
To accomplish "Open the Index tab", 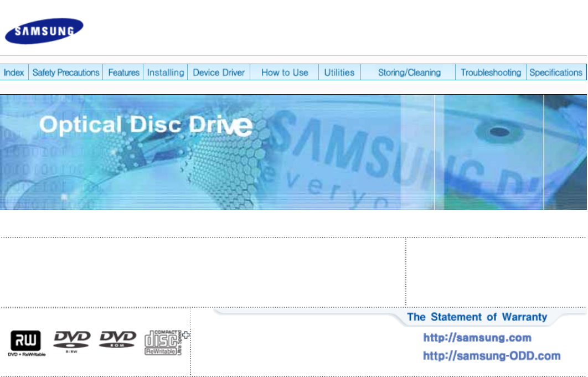I will (x=14, y=73).
